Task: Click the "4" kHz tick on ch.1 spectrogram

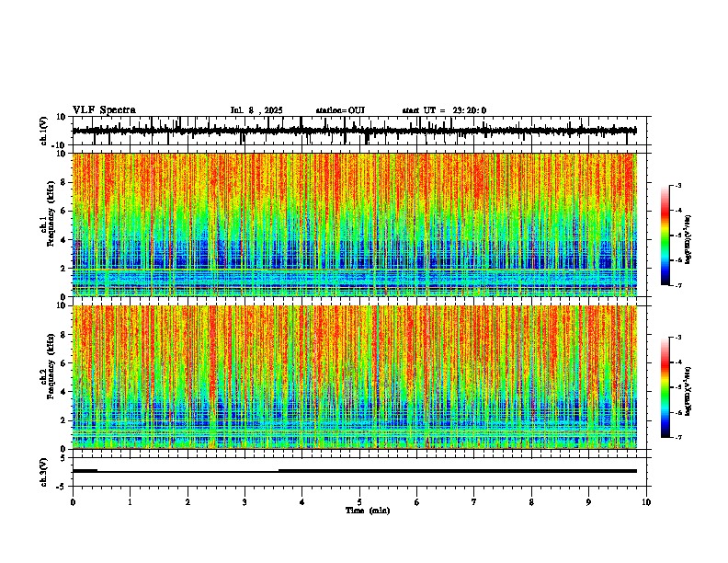Action: 64,240
